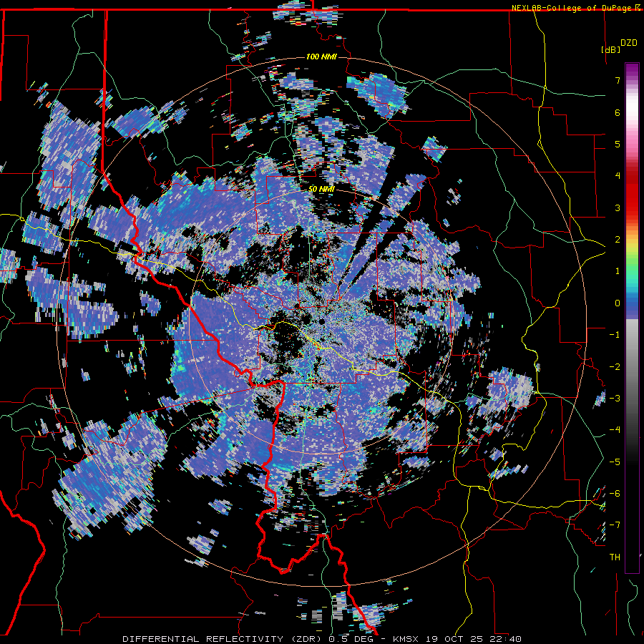Click the scale value 4
644x644 pixels.
pyautogui.click(x=618, y=176)
